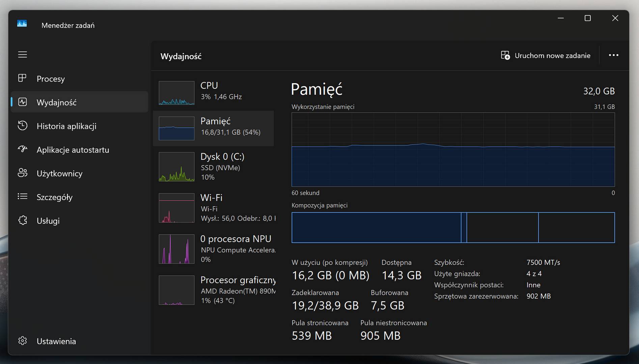Open Procesor graficzny AMD Radeon entry
639x364 pixels.
(x=216, y=290)
